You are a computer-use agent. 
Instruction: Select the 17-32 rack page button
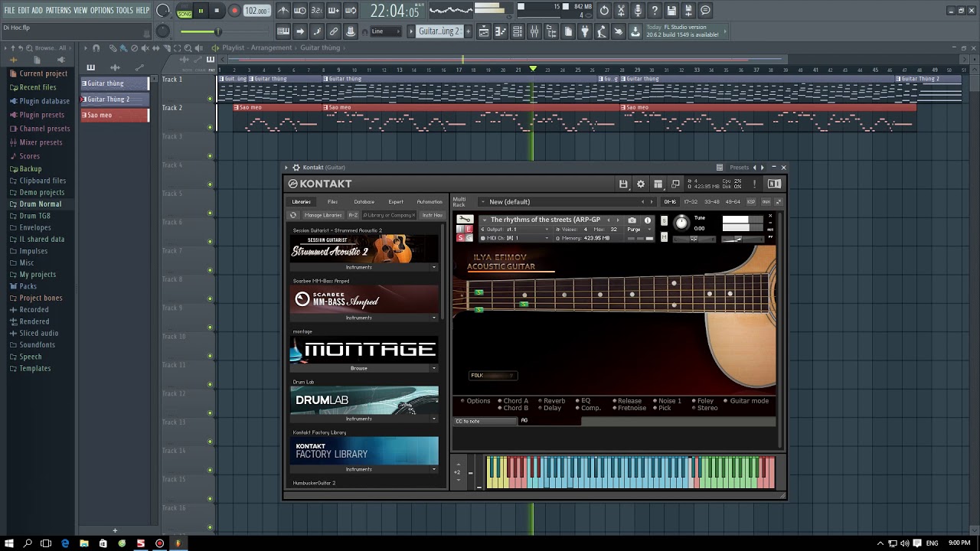691,202
